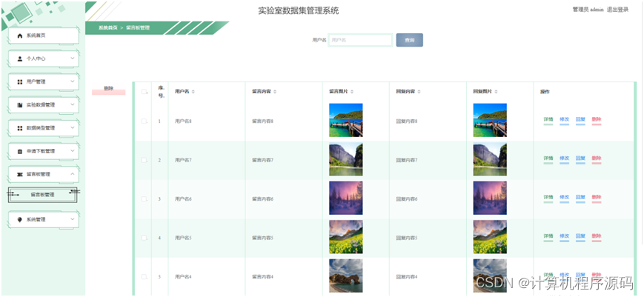Click the grid icon for 用户管理
The height and width of the screenshot is (297, 644).
click(20, 82)
